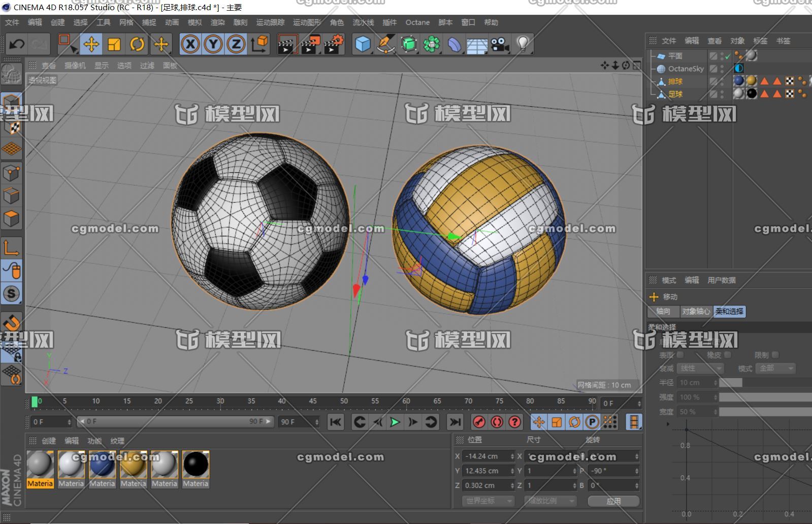Toggle Y axis lock
Image resolution: width=812 pixels, height=524 pixels.
(213, 44)
